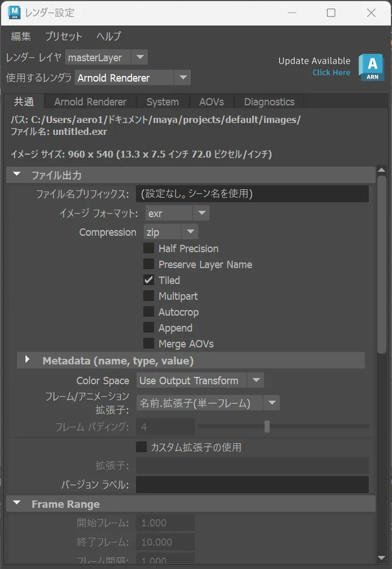
Task: Collapse the ファイル出力 section
Action: tap(16, 175)
